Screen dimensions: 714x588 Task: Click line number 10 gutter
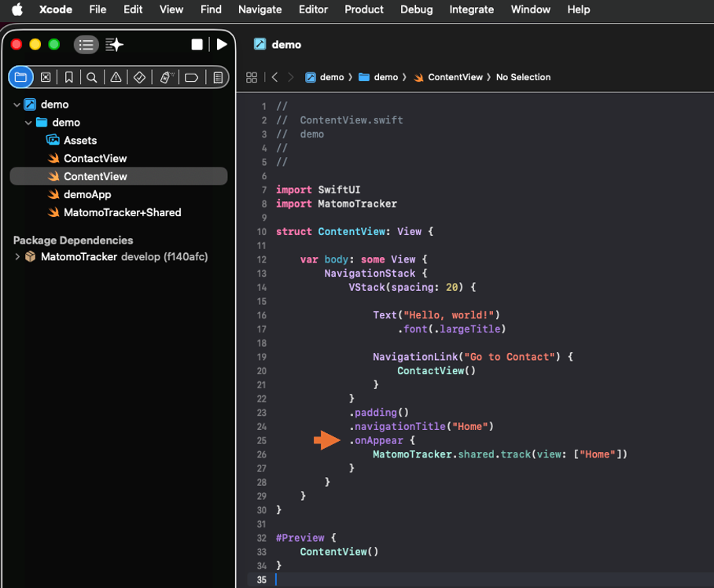(261, 232)
